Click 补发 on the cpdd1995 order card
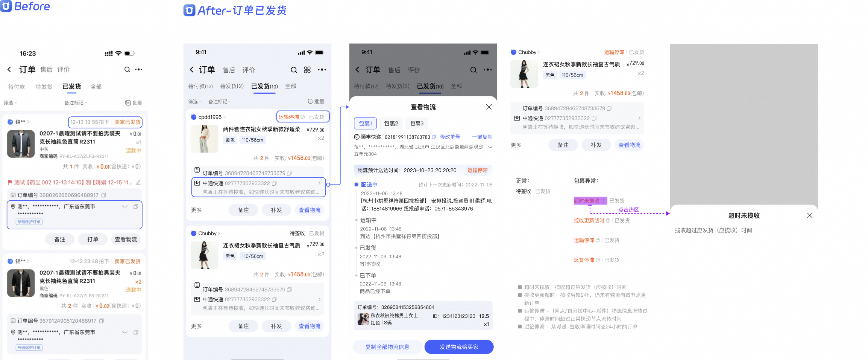The image size is (868, 360). click(276, 210)
